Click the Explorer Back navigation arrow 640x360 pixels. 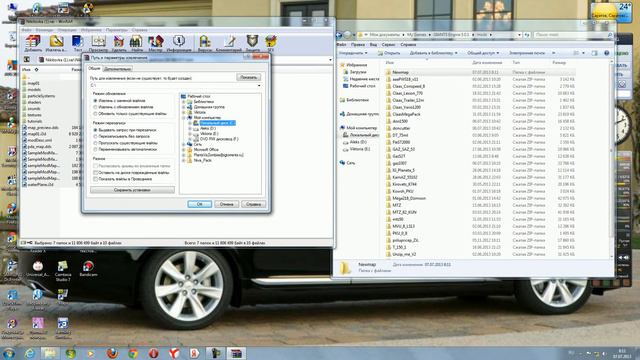(339, 35)
